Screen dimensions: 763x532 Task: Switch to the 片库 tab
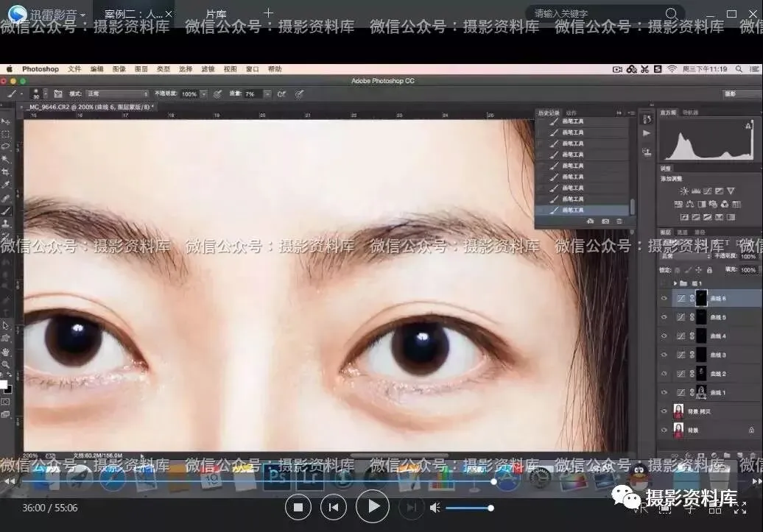pyautogui.click(x=216, y=14)
